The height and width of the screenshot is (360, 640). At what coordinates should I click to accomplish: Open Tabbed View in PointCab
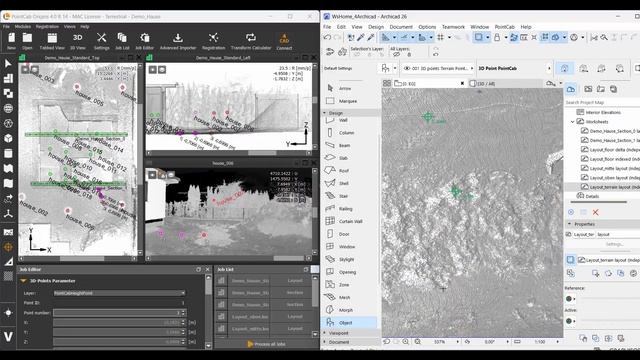[52, 41]
